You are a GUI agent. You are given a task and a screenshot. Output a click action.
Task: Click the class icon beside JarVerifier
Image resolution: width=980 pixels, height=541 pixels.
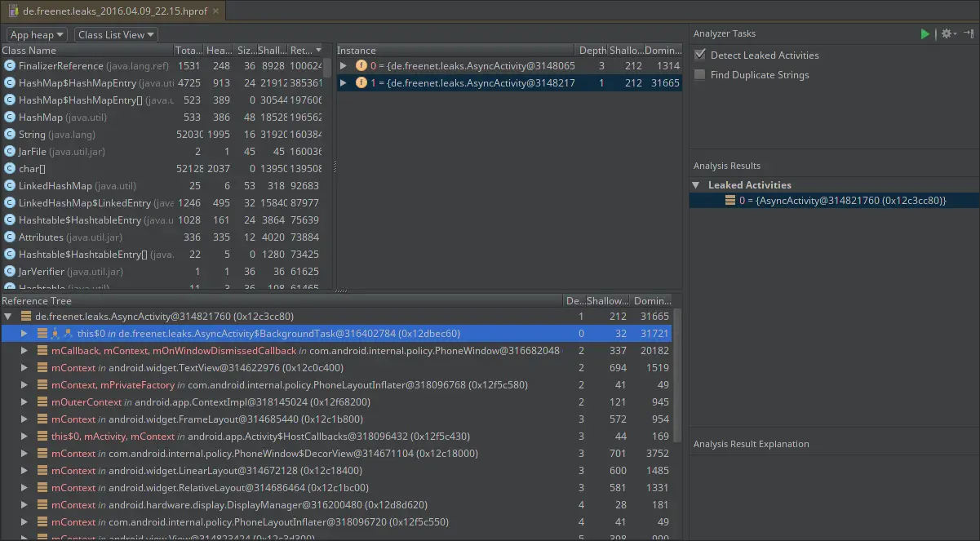point(10,271)
